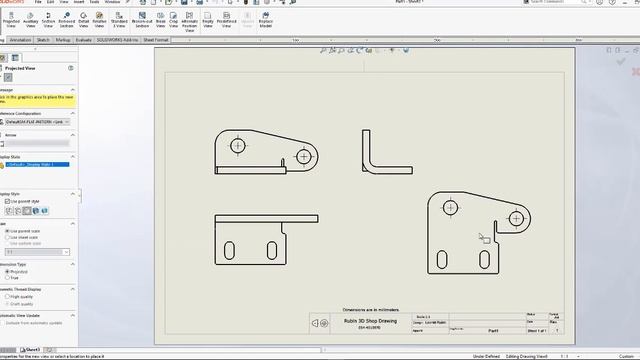Open the Tools menu
Screen dimensions: 640x360
94,2
